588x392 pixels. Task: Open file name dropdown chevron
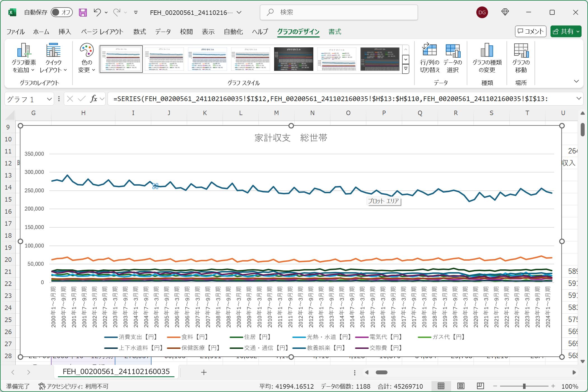click(x=239, y=12)
